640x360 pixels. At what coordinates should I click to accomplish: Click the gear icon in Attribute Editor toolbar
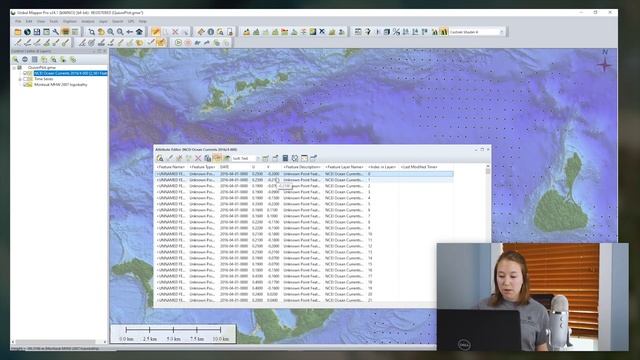tap(295, 158)
